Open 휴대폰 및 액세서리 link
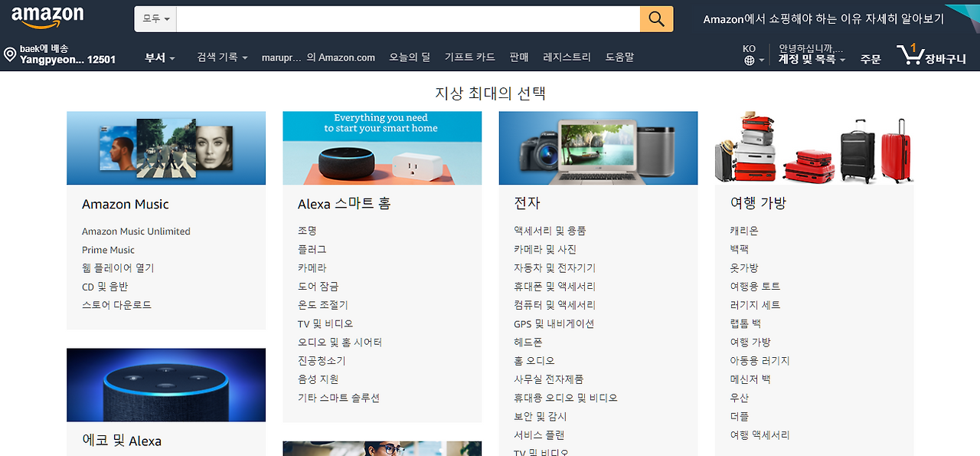Image resolution: width=980 pixels, height=456 pixels. pos(555,287)
